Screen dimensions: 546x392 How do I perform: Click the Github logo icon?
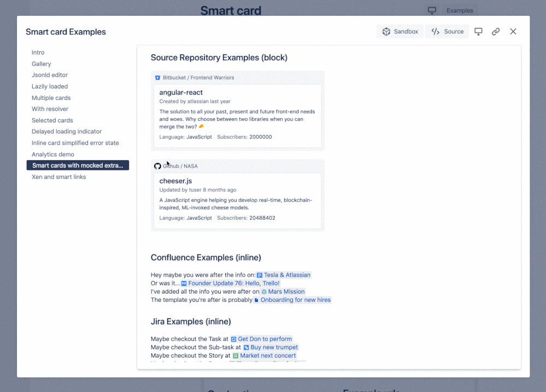pos(157,166)
